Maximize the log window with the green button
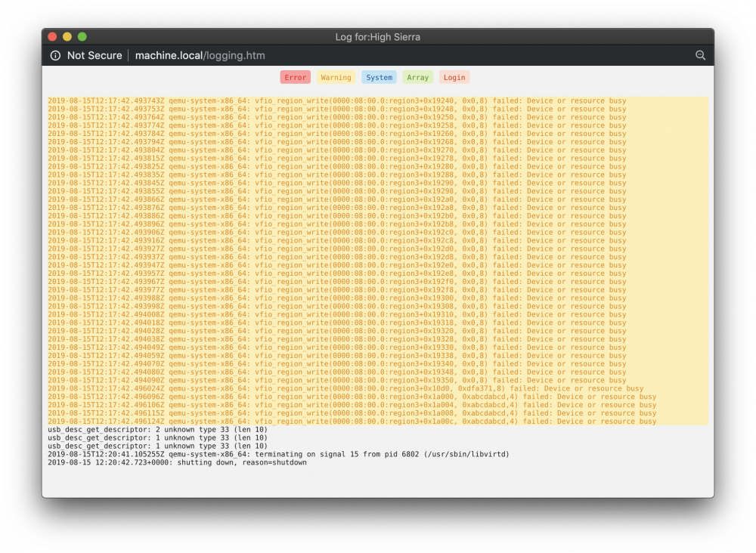Viewport: 756px width, 553px height. 82,36
